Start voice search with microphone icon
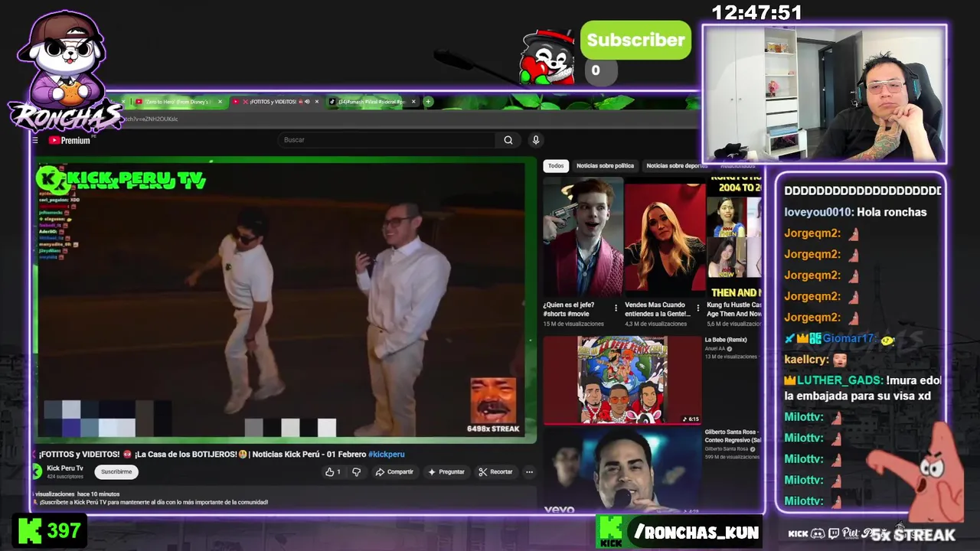980x551 pixels. point(536,140)
